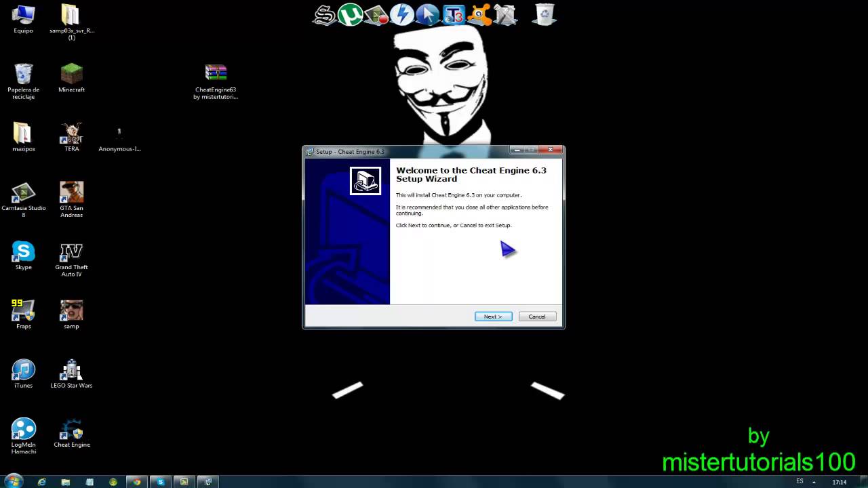Open the Windows Start menu

pyautogui.click(x=14, y=481)
